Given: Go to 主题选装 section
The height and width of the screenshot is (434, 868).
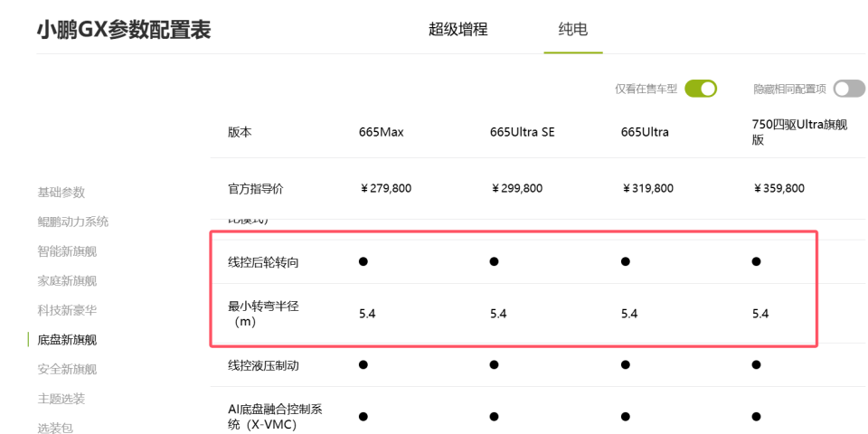Looking at the screenshot, I should click(61, 399).
